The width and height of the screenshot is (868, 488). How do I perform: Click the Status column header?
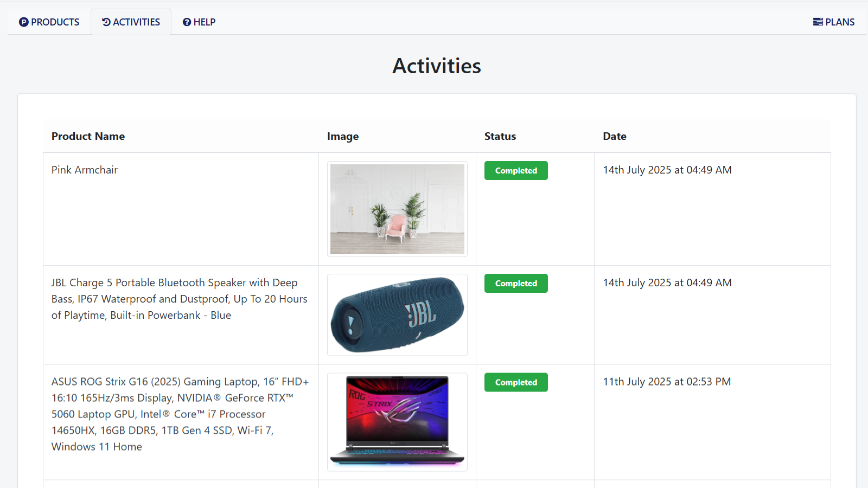[500, 137]
